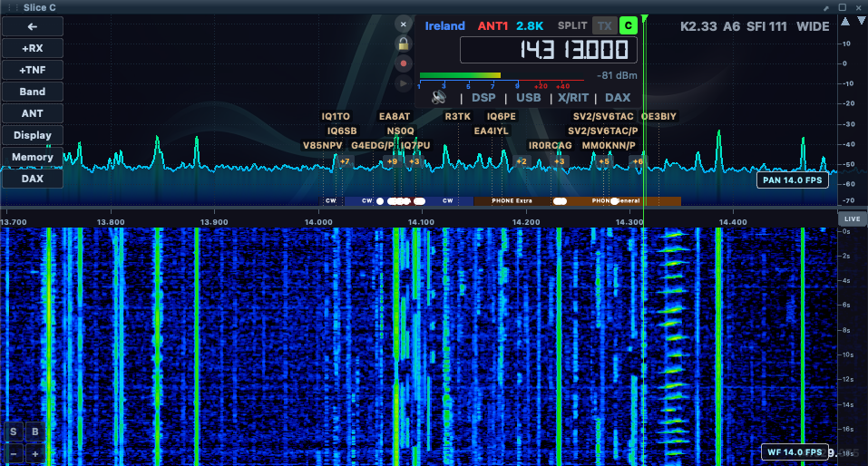
Task: Expand the DAX panel on the slice flag
Action: pos(618,98)
